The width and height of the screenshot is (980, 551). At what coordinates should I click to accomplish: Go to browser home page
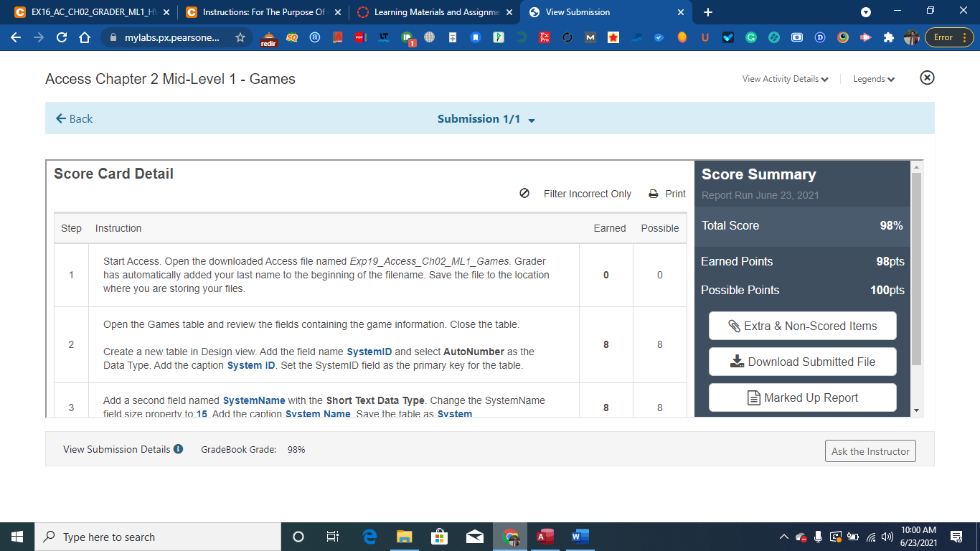pyautogui.click(x=85, y=37)
